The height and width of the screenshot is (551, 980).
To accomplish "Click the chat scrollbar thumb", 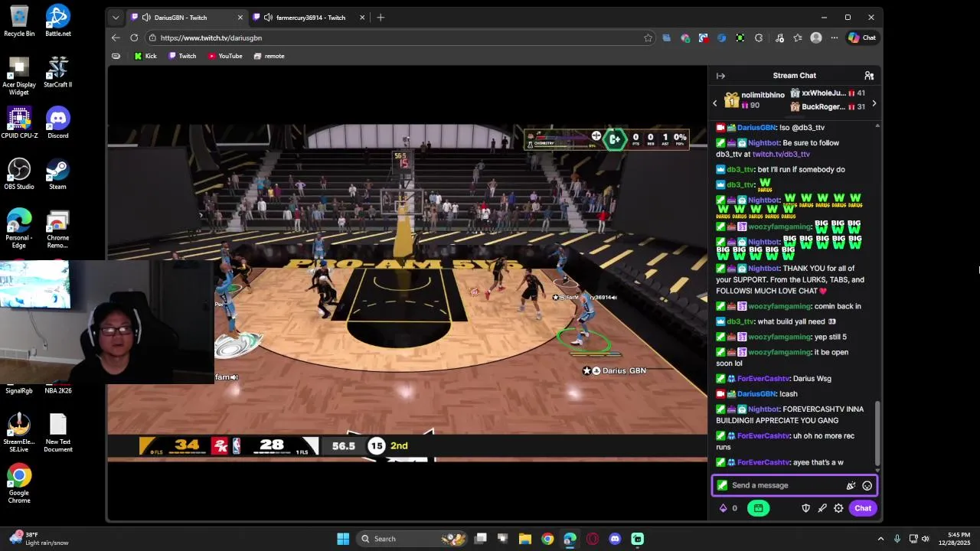I will pyautogui.click(x=877, y=434).
